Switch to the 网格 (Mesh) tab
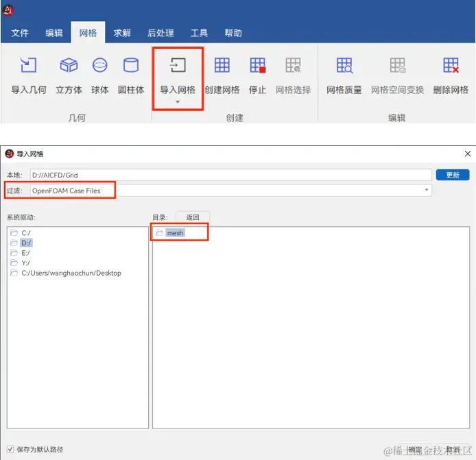 pyautogui.click(x=88, y=33)
